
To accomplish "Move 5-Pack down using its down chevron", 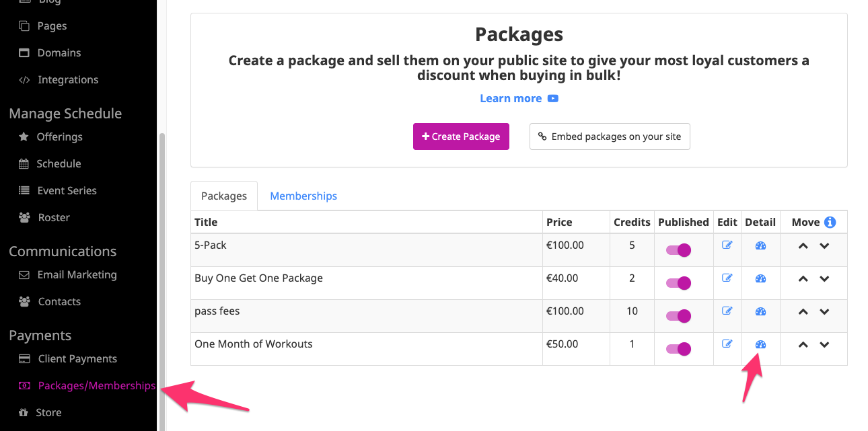I will click(824, 245).
